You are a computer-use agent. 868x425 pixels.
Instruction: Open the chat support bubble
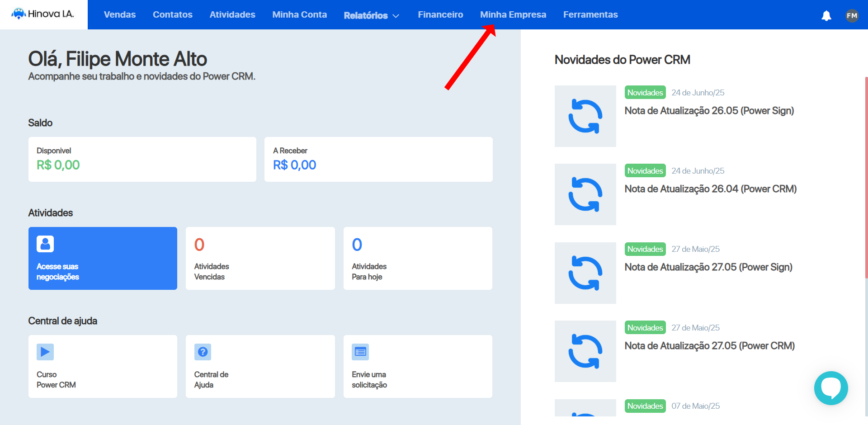[x=831, y=388]
